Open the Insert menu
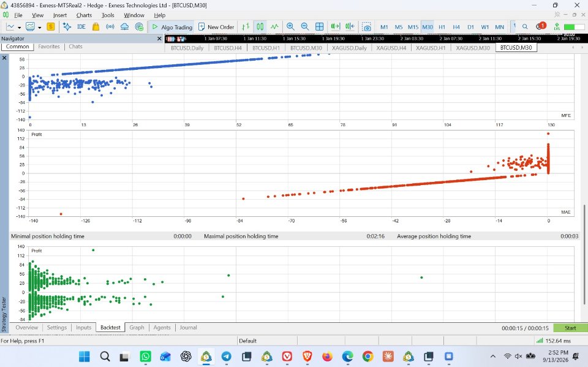Screen dimensions: 588x367 pyautogui.click(x=59, y=15)
